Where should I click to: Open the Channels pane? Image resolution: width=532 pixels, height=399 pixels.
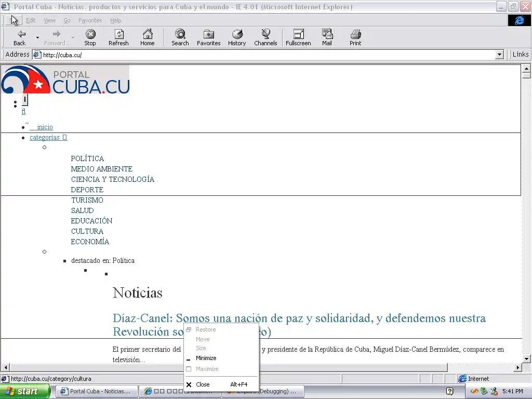[x=265, y=37]
